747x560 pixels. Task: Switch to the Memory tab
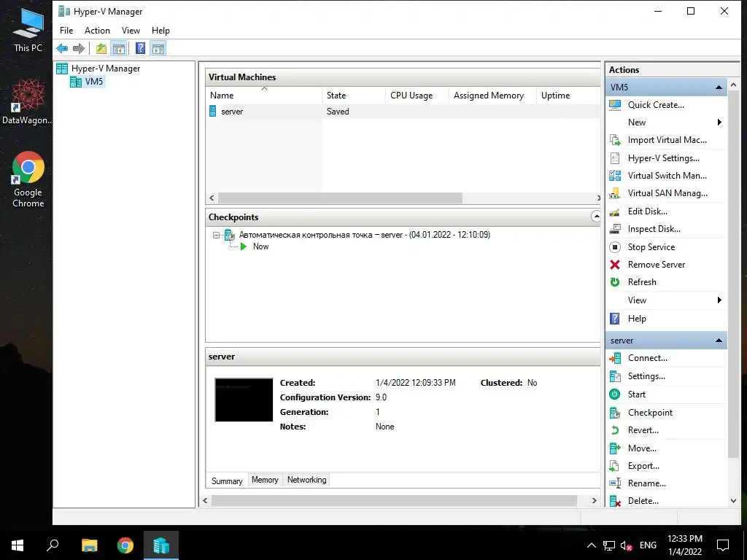pos(265,480)
